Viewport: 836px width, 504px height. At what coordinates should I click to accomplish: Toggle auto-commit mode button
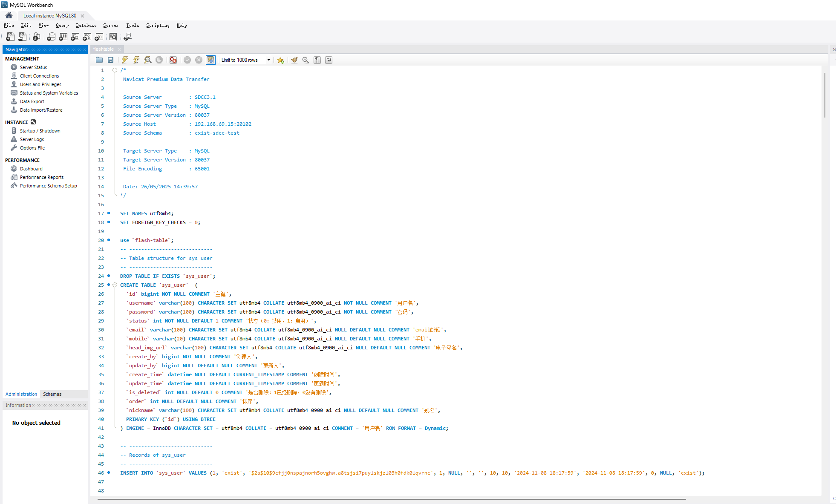(210, 60)
